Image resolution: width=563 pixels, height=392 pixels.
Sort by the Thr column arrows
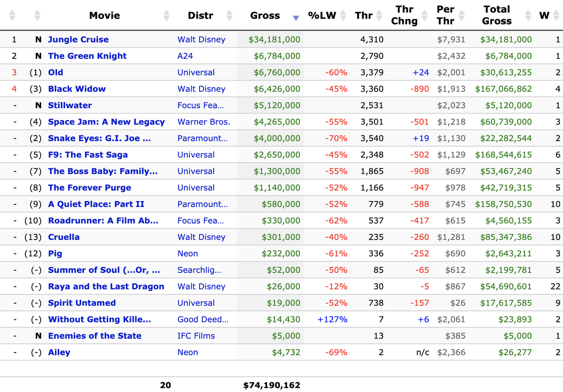(380, 16)
